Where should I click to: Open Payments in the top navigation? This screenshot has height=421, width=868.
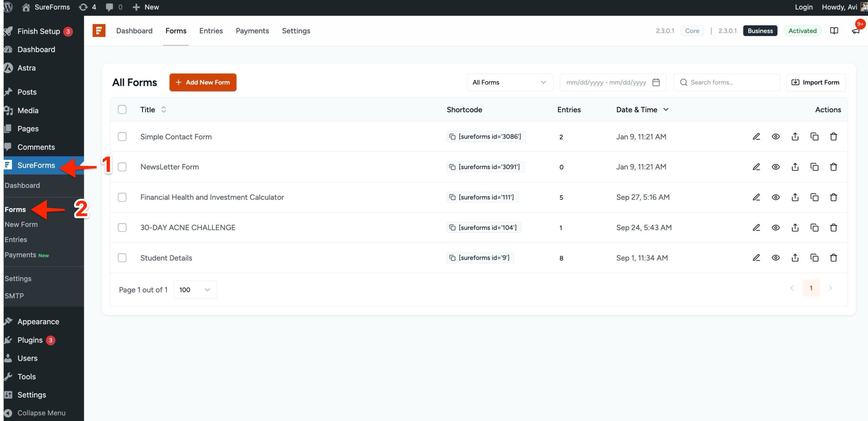pos(252,31)
